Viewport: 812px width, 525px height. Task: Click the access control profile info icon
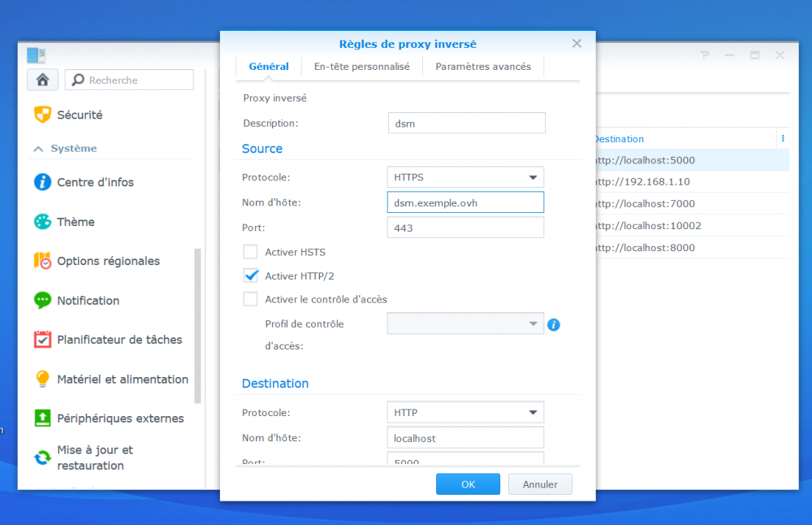pos(554,324)
